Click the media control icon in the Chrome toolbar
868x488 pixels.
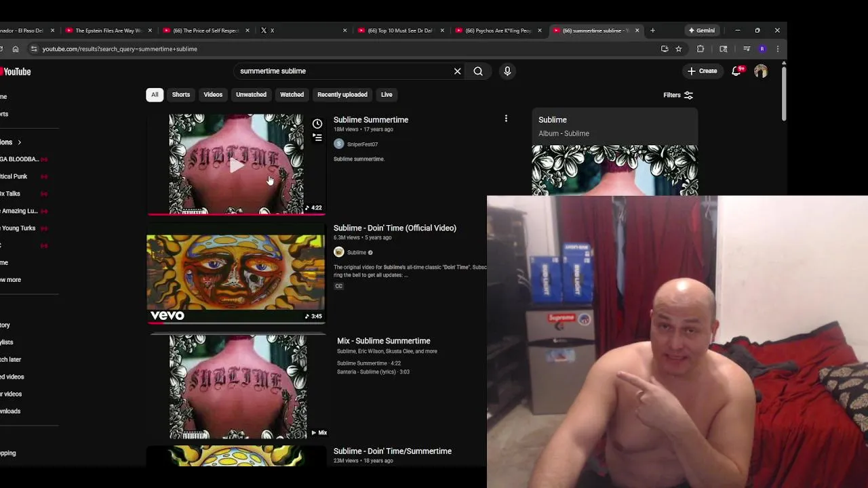point(747,49)
